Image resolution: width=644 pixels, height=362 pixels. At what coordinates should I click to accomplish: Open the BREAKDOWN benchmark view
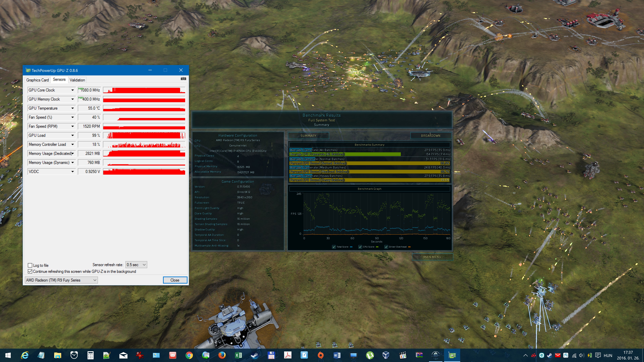[431, 136]
